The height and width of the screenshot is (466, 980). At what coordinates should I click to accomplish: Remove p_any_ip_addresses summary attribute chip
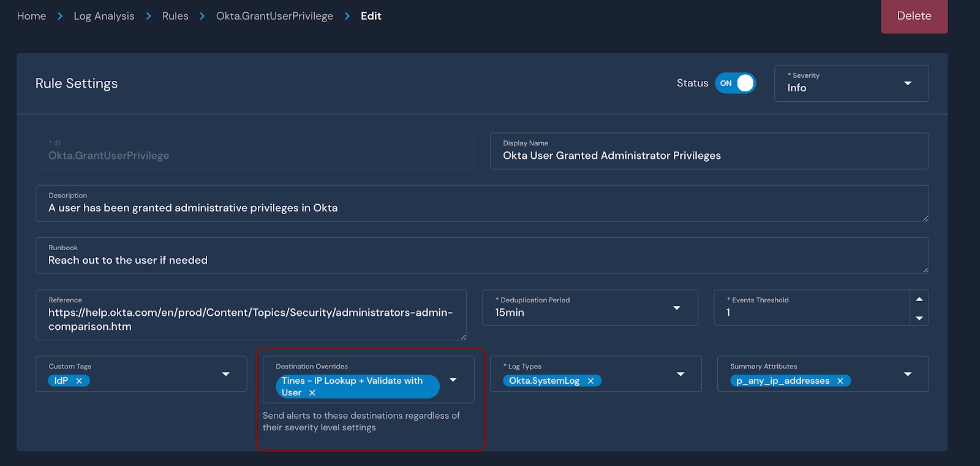(840, 381)
